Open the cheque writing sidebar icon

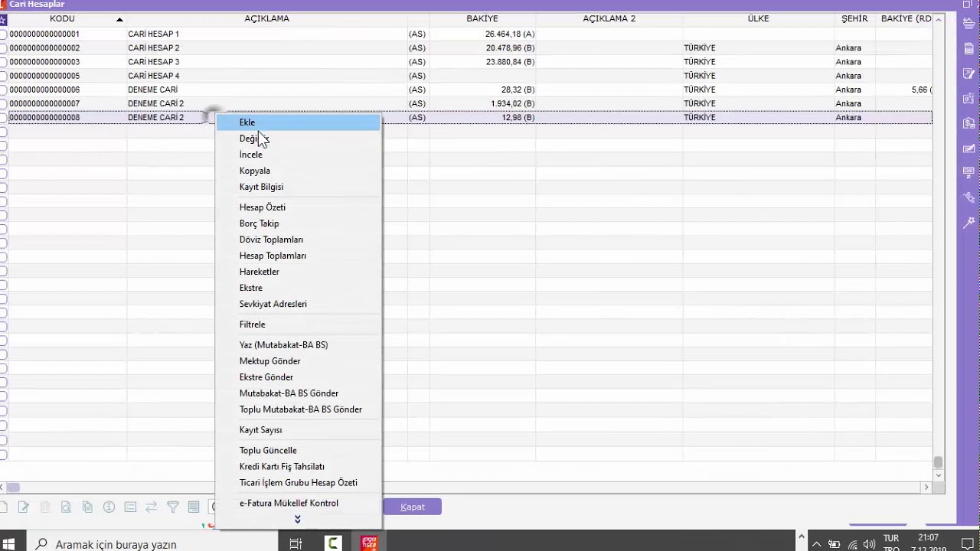point(969,148)
